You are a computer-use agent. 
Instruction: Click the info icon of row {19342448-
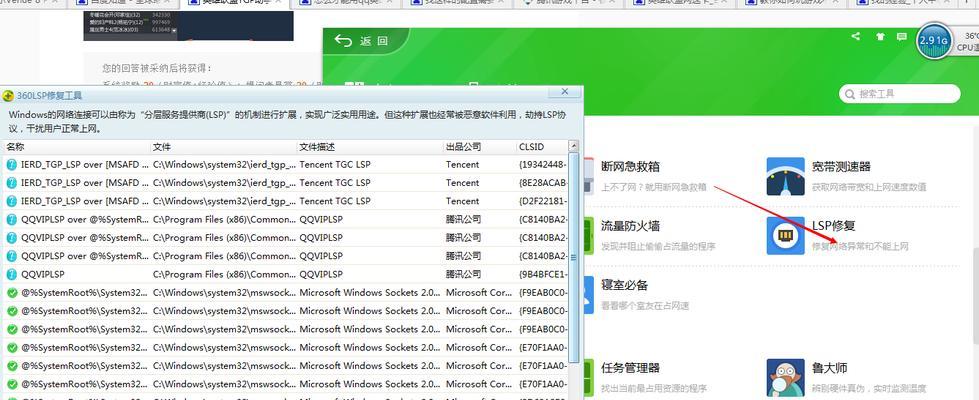click(x=12, y=165)
